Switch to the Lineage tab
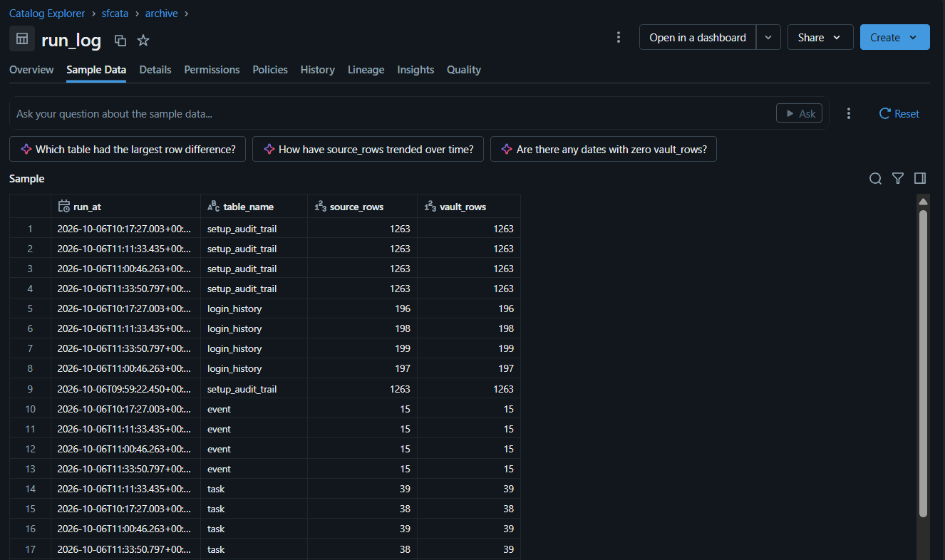The image size is (945, 560). tap(366, 70)
